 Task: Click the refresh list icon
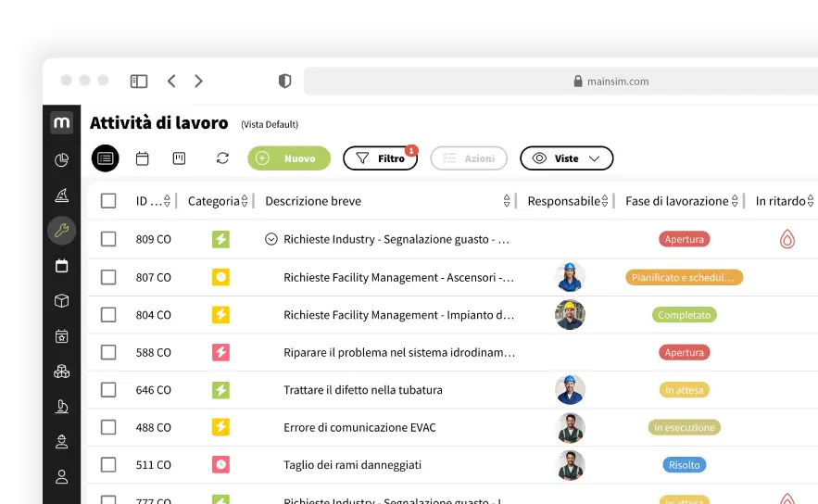[x=222, y=158]
